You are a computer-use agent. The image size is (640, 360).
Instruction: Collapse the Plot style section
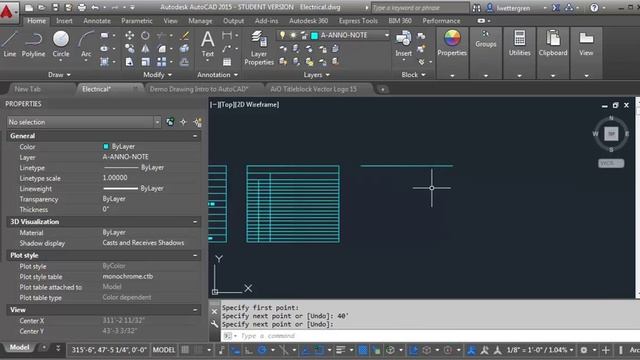(195, 255)
